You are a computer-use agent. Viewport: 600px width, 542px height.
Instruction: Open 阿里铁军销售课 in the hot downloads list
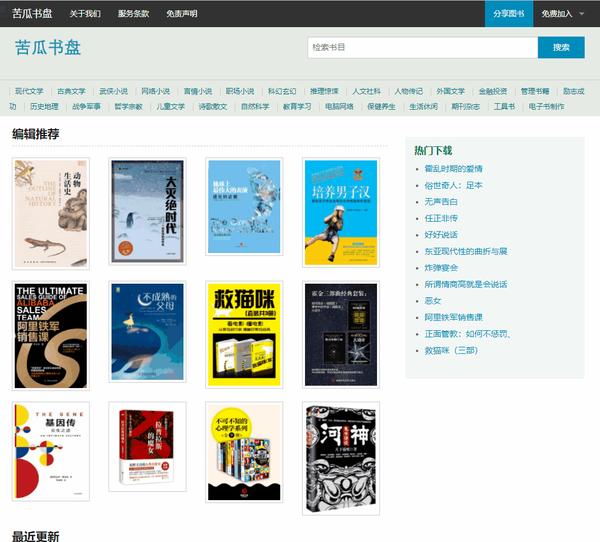(x=453, y=317)
